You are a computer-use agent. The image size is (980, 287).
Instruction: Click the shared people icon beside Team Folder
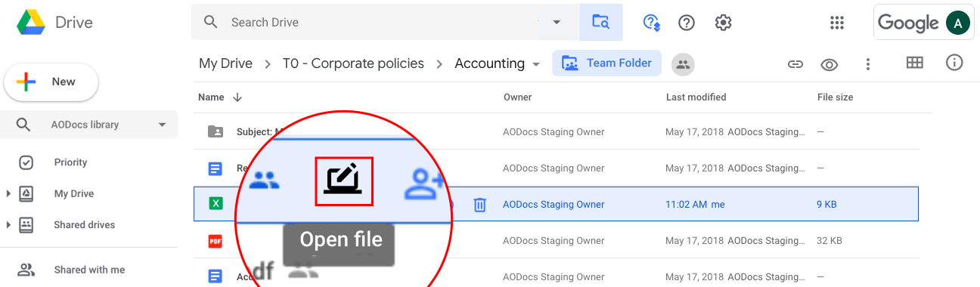coord(683,64)
